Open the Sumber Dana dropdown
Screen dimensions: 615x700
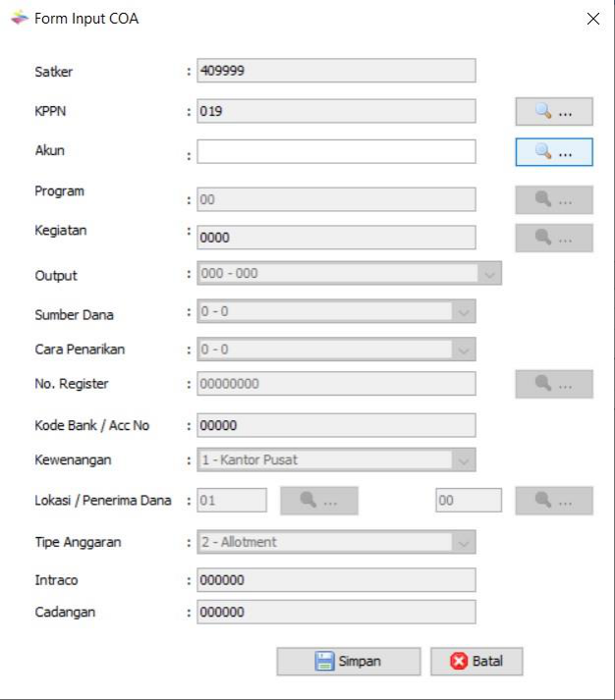click(464, 312)
